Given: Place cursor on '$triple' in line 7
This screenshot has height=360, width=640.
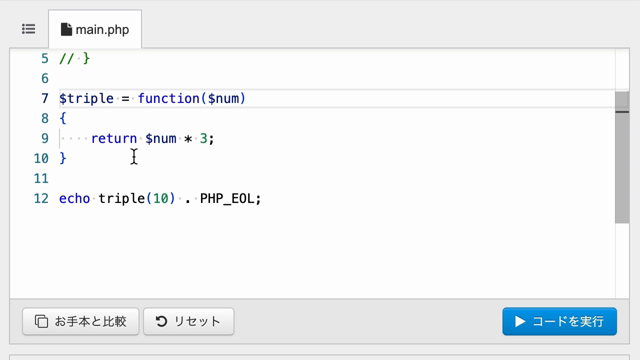Looking at the screenshot, I should (87, 98).
